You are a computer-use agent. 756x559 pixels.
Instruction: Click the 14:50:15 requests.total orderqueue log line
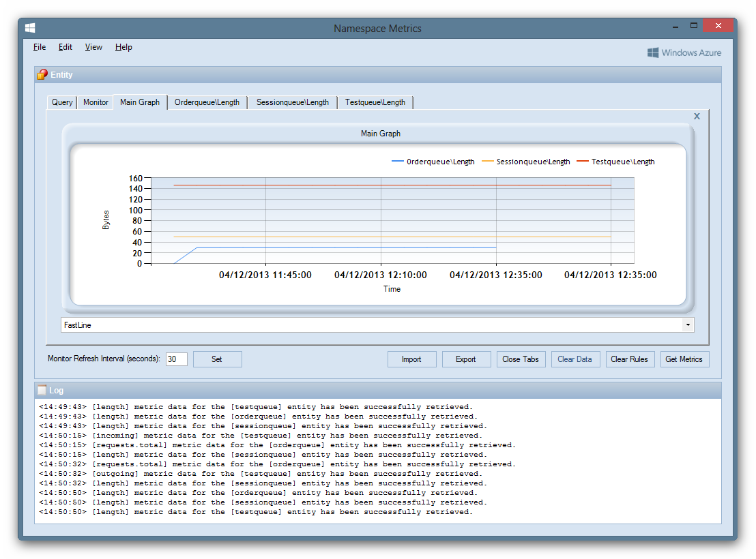click(x=277, y=444)
